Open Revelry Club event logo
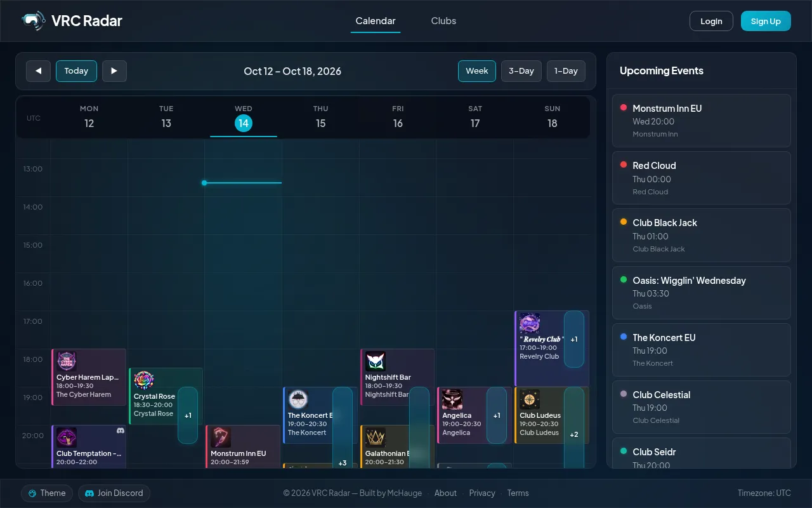Image resolution: width=812 pixels, height=508 pixels. pos(530,324)
